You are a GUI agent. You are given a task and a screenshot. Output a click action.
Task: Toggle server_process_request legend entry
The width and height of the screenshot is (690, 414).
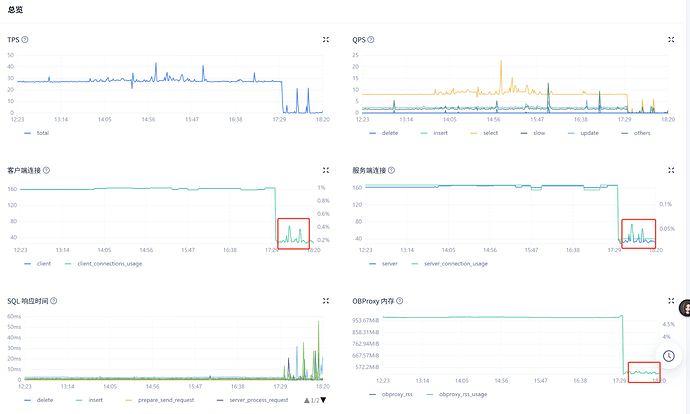pos(253,400)
